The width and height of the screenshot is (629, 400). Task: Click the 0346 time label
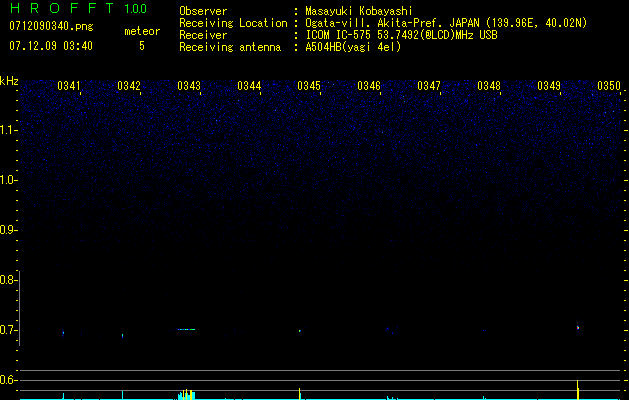click(369, 86)
